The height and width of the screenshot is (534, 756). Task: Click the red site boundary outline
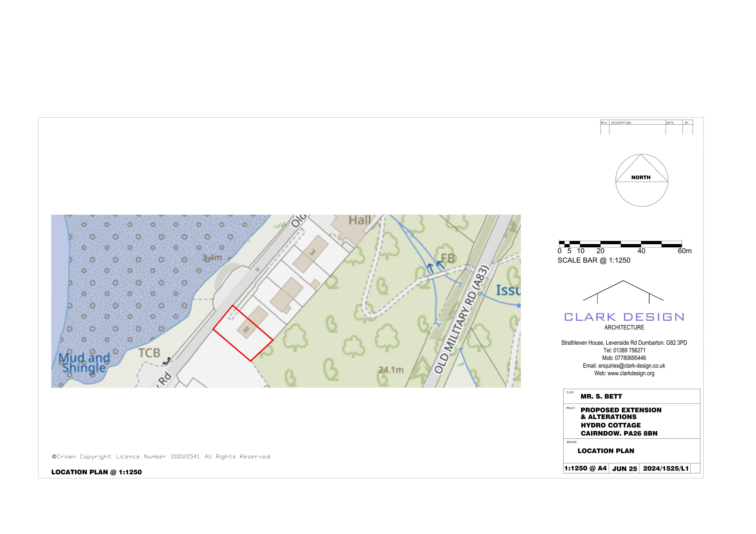coord(243,333)
